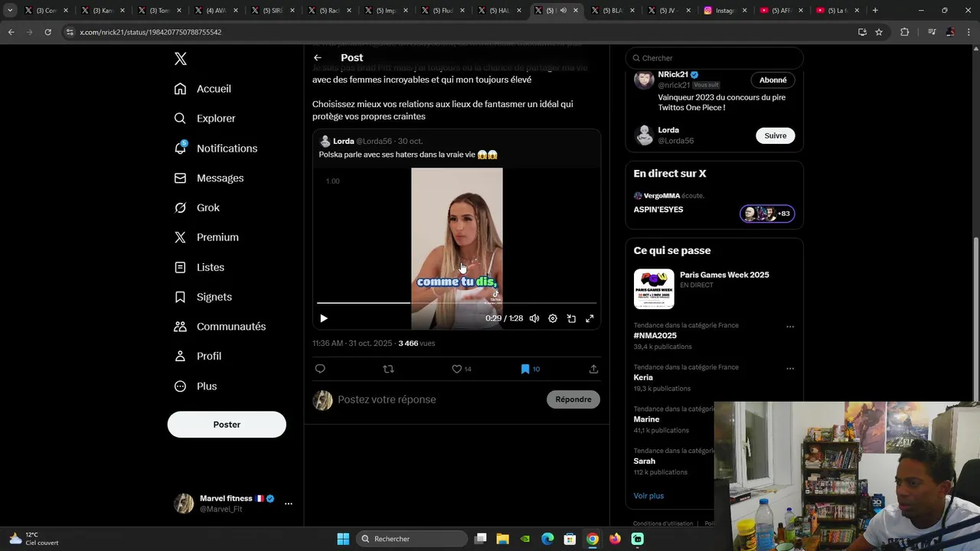Viewport: 980px width, 551px height.
Task: Switch to the (5) HAL browser tab
Action: click(499, 11)
